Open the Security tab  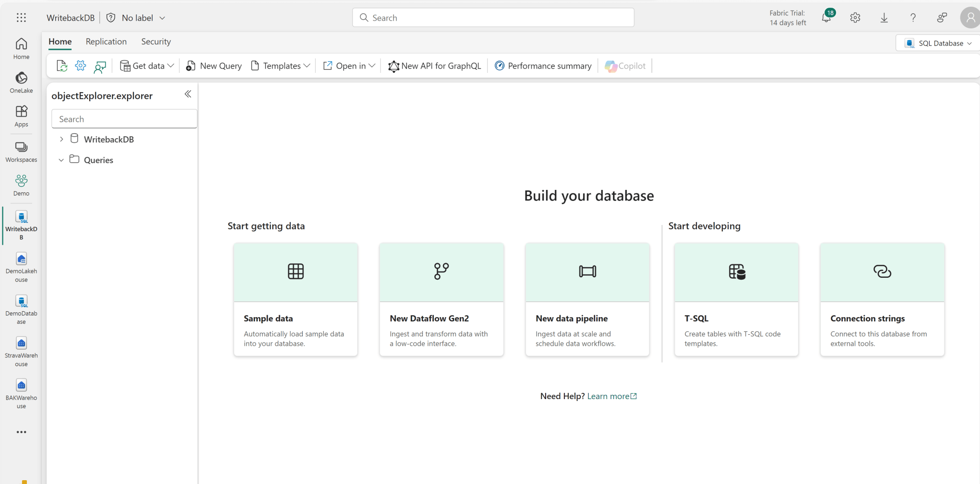click(156, 42)
